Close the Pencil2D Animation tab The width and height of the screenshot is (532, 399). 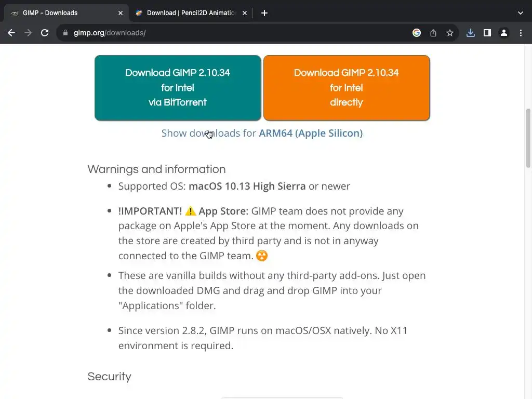245,13
